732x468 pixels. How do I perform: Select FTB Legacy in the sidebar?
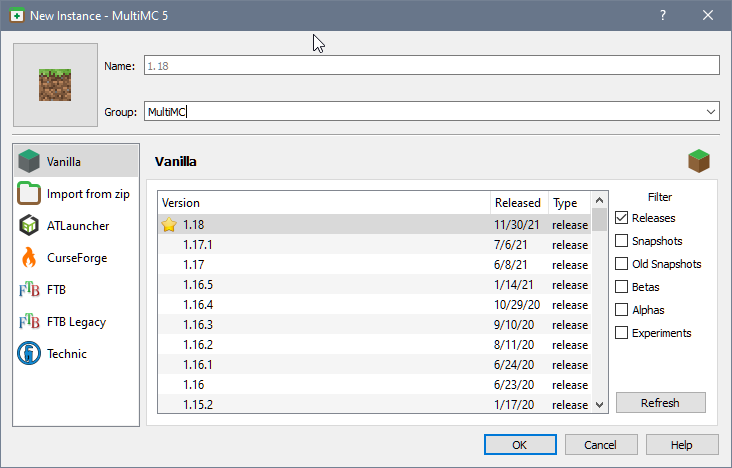coord(76,322)
